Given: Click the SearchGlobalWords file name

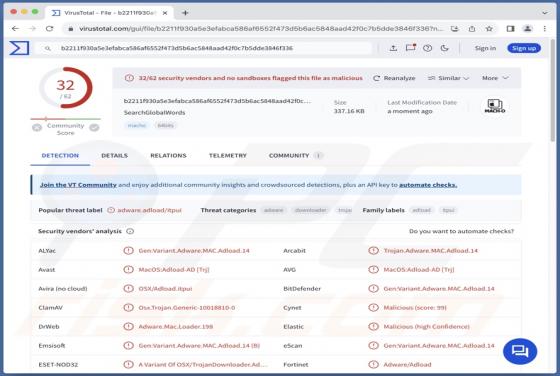Looking at the screenshot, I should pyautogui.click(x=154, y=112).
